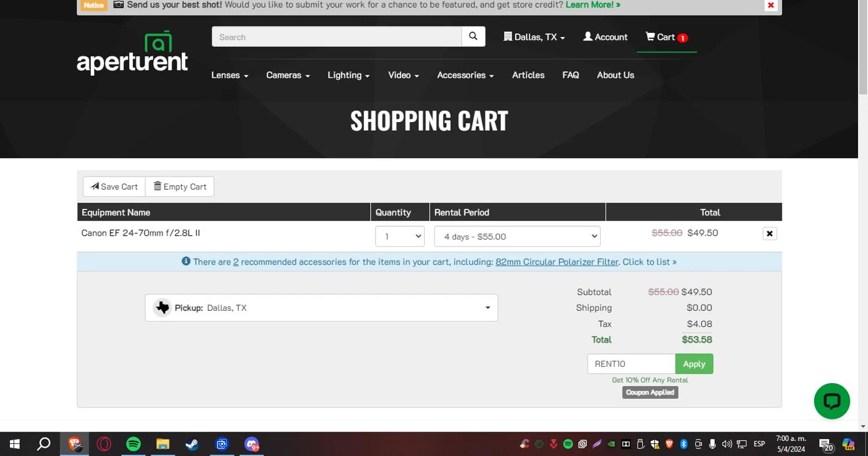Click the microphone tray icon
Image resolution: width=868 pixels, height=456 pixels.
click(x=712, y=444)
